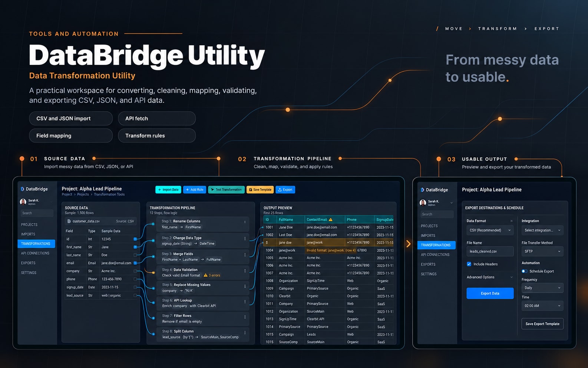Click Save Export Template
This screenshot has width=588, height=368.
542,324
